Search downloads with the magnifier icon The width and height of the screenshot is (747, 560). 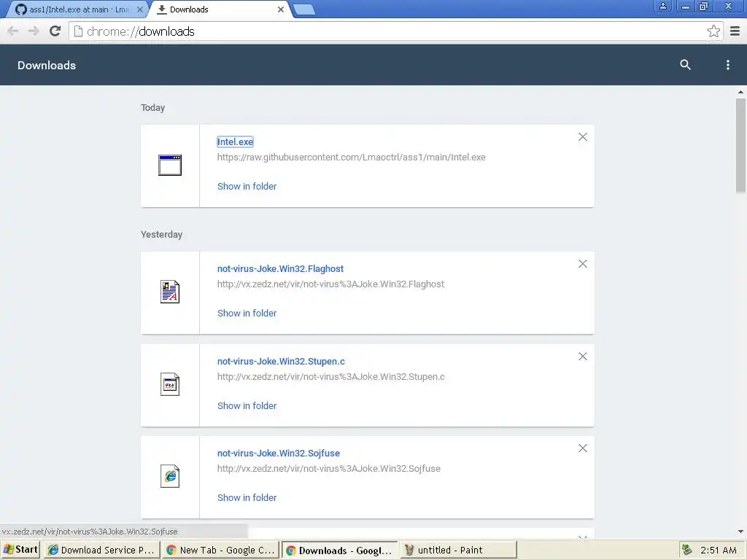(x=685, y=65)
